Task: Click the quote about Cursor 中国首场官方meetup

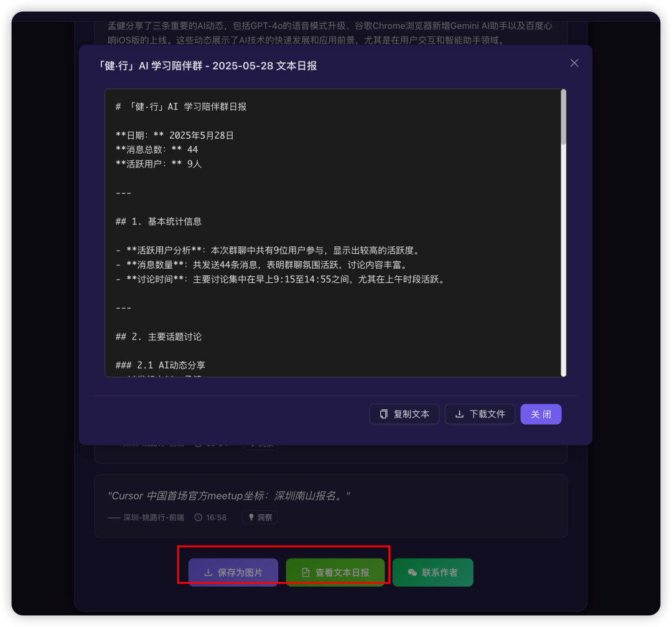Action: pyautogui.click(x=229, y=496)
